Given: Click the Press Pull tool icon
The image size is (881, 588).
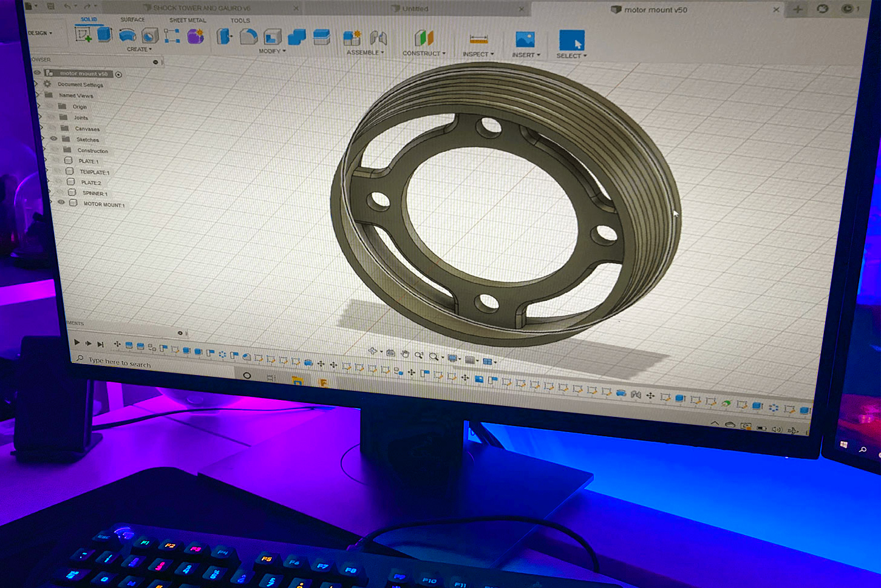Looking at the screenshot, I should pos(224,37).
